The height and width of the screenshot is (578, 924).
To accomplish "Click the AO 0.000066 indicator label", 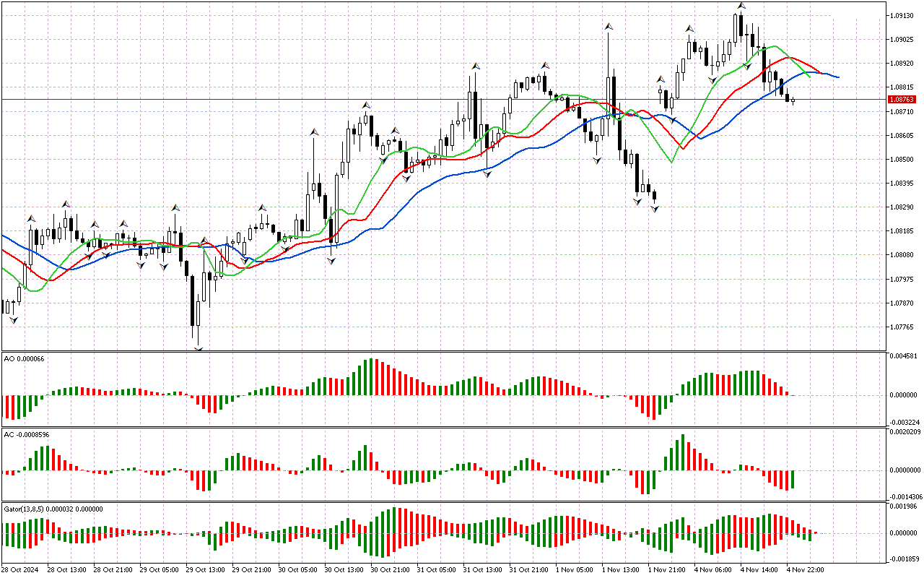I will point(25,359).
